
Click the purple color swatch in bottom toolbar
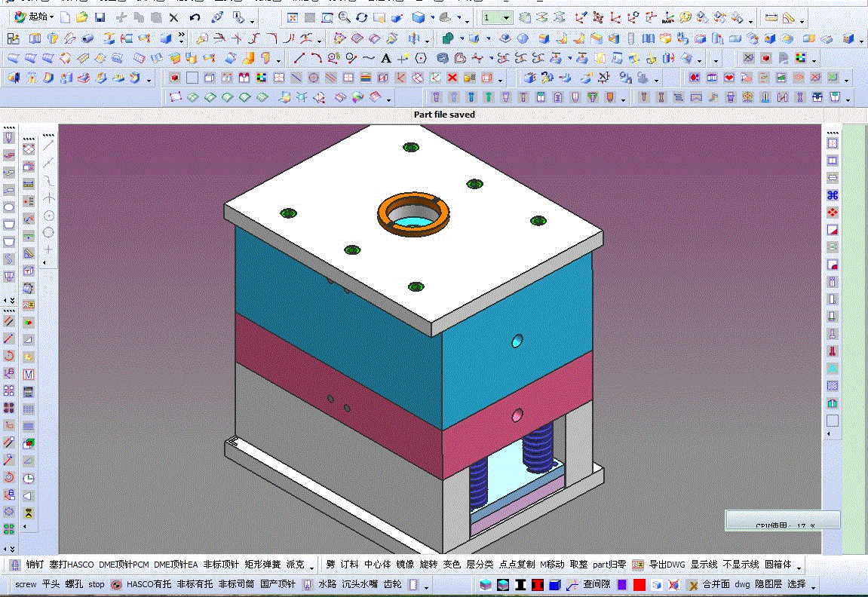click(622, 584)
